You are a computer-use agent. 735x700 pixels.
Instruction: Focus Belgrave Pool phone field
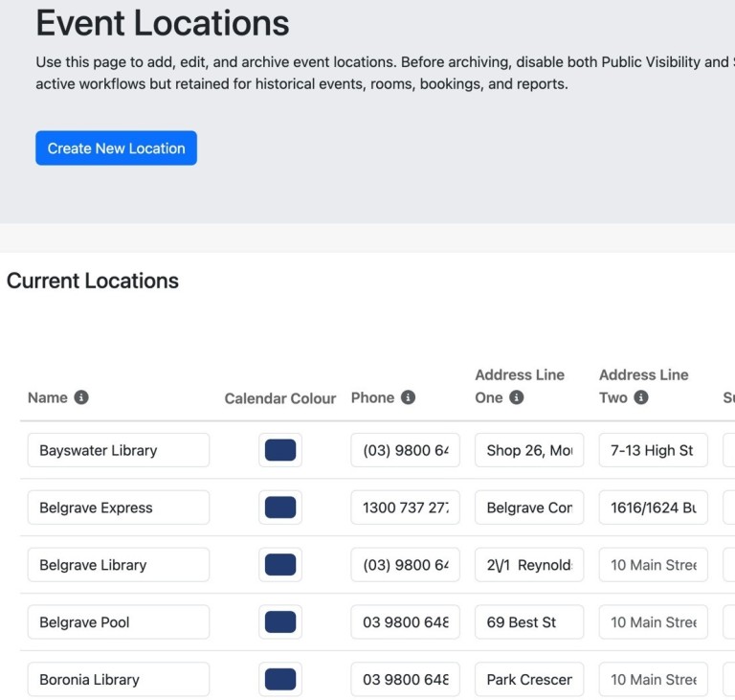pos(406,621)
